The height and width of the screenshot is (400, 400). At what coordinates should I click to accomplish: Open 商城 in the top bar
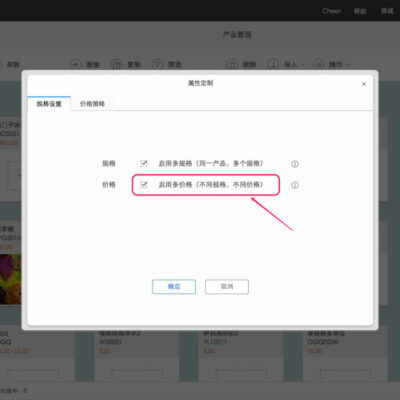coord(387,11)
